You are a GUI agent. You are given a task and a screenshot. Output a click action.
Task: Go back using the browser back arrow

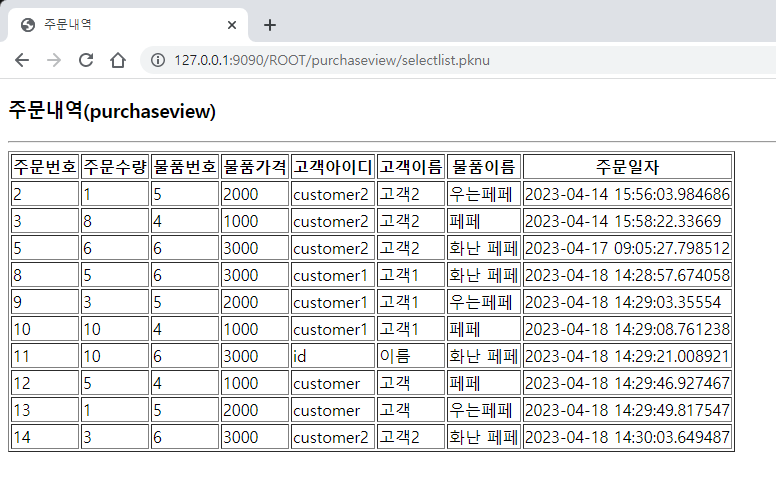click(22, 60)
